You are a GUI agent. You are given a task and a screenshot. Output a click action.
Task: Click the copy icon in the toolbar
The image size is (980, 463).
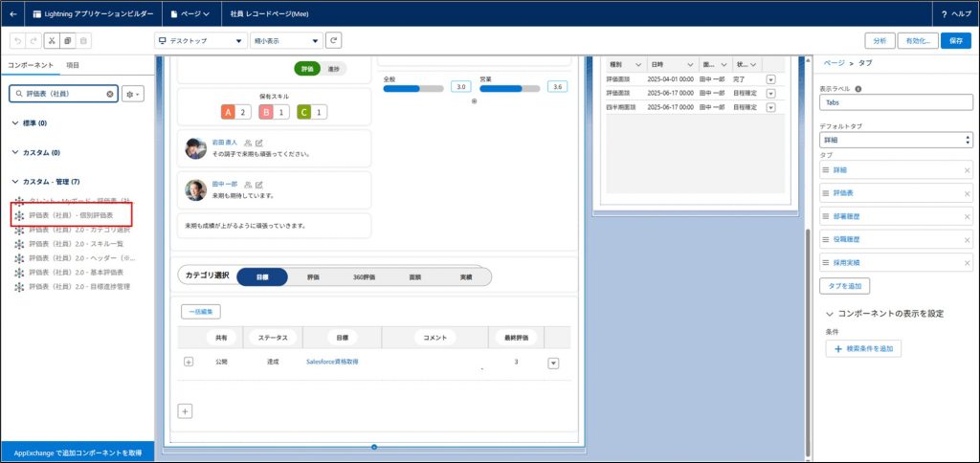(67, 41)
